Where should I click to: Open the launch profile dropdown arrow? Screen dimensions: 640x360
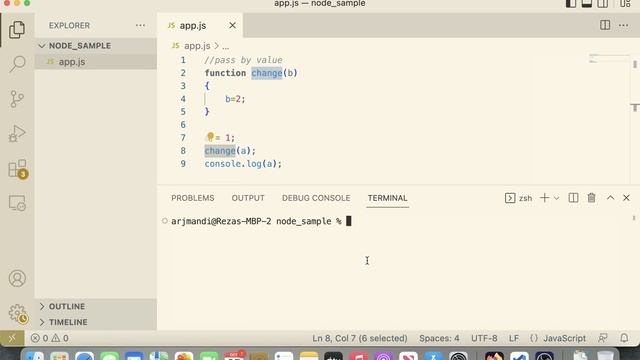[x=556, y=198]
